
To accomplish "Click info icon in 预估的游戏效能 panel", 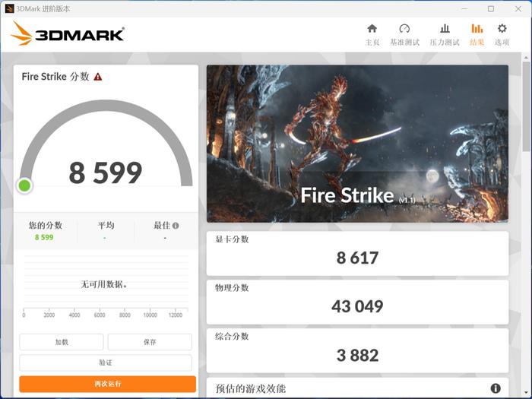I will coord(496,388).
